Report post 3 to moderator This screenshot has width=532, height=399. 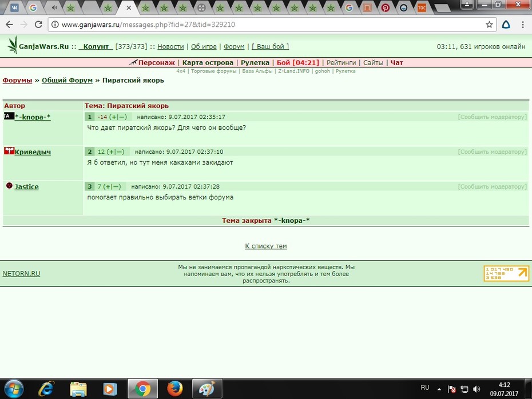(x=493, y=186)
